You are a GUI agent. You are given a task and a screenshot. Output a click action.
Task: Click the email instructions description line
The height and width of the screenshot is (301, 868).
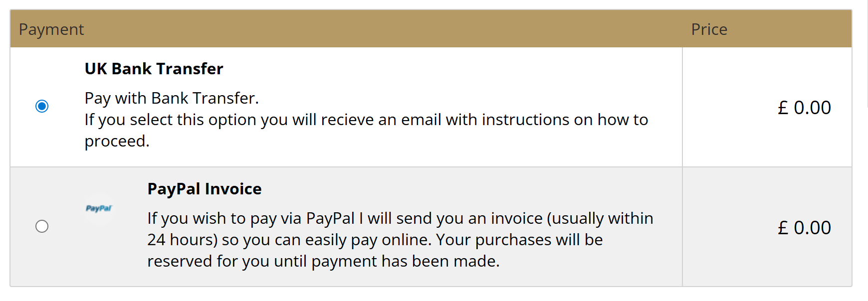pyautogui.click(x=366, y=120)
